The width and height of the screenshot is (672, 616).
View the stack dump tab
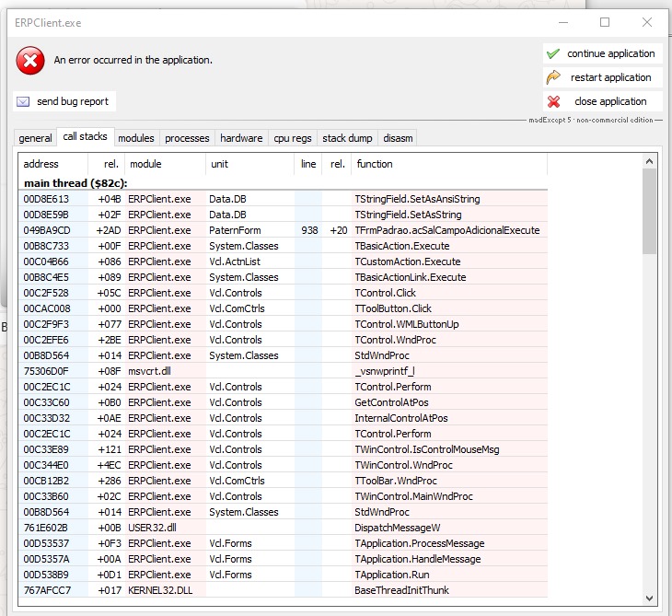click(x=347, y=138)
